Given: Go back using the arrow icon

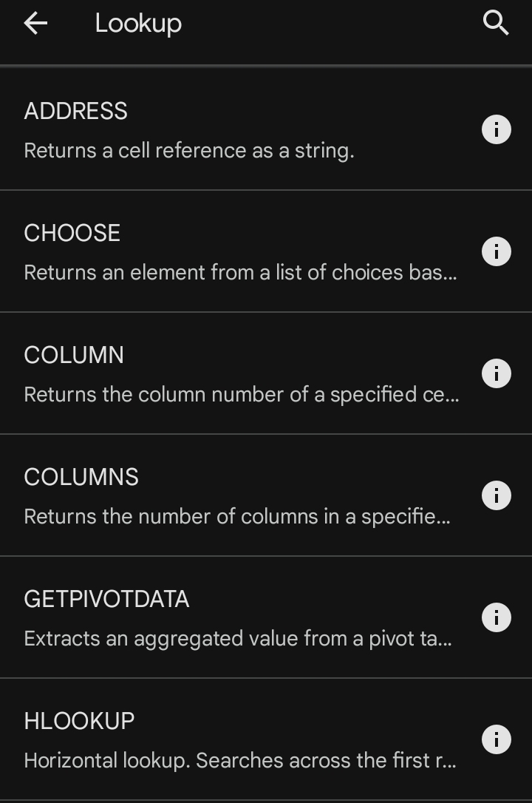Looking at the screenshot, I should (35, 24).
